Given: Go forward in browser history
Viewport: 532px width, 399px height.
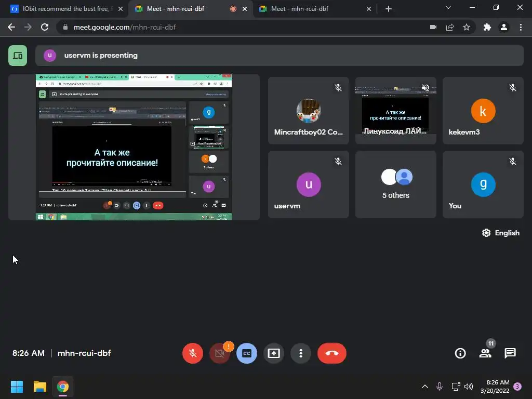Looking at the screenshot, I should [28, 27].
